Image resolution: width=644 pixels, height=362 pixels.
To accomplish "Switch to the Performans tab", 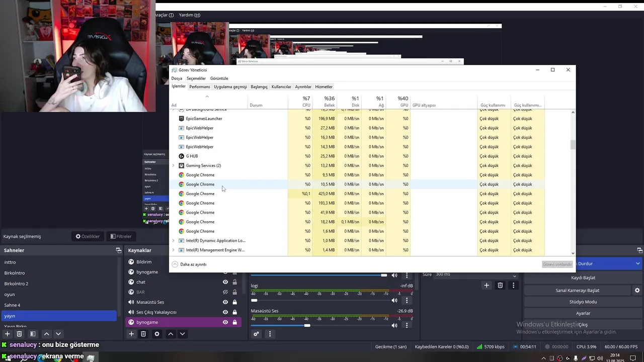I will tap(200, 87).
